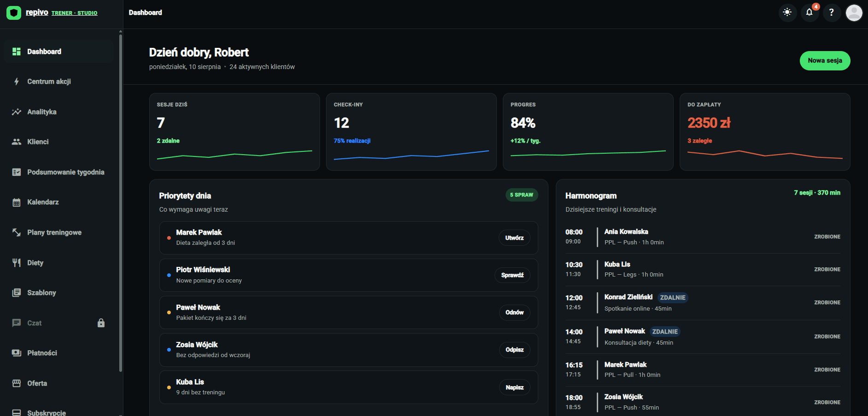Open the Sesje dziś stat card
868x416 pixels.
(234, 132)
